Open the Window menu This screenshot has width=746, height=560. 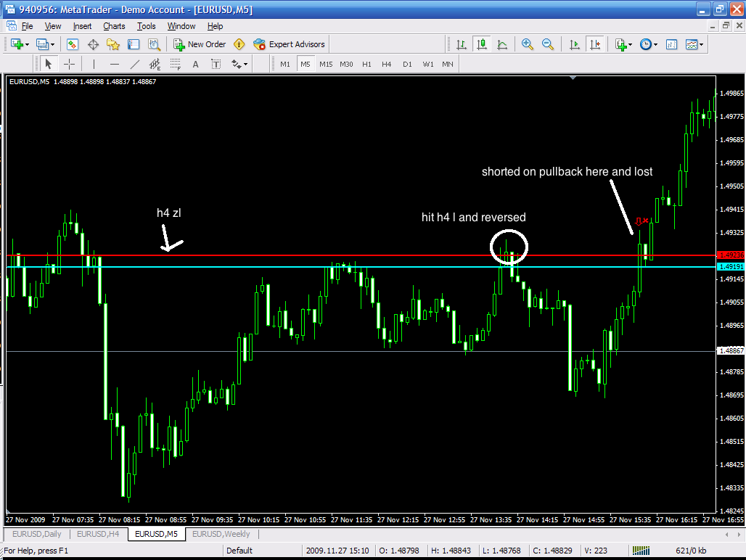181,26
